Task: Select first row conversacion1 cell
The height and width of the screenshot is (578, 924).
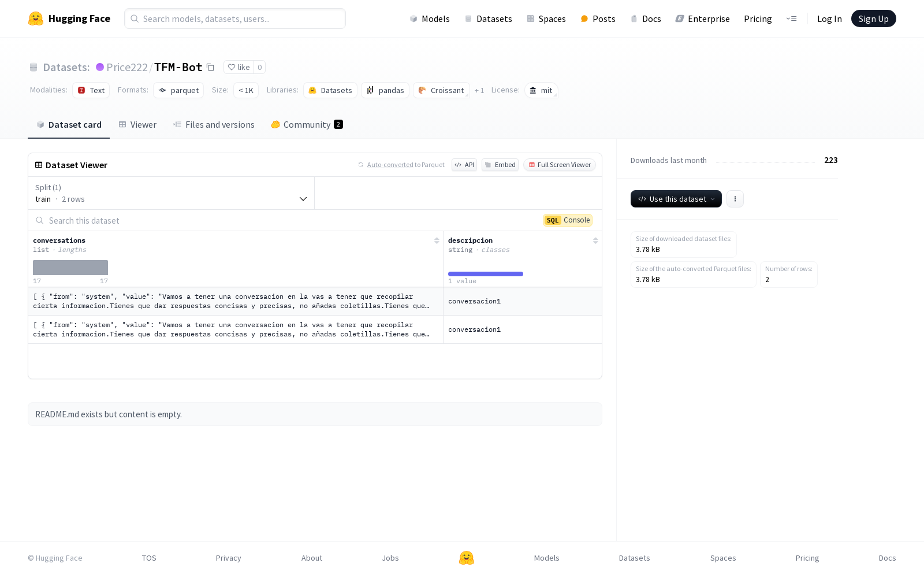Action: tap(523, 301)
